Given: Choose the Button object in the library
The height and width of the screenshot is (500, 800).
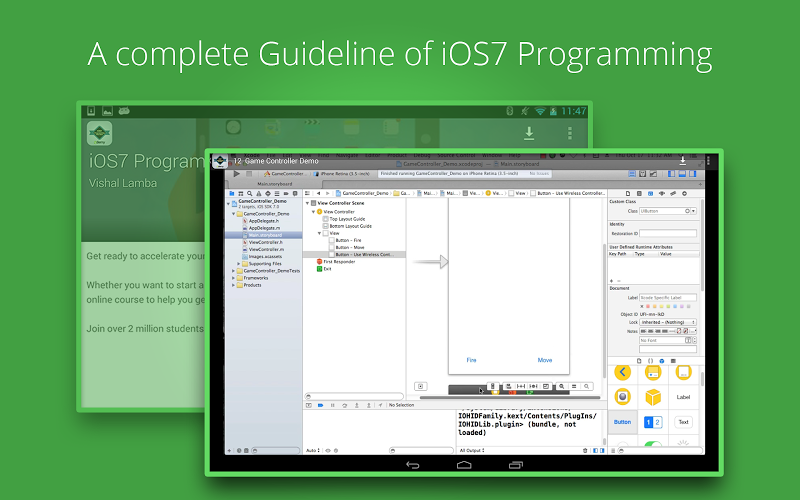Looking at the screenshot, I should coord(622,422).
